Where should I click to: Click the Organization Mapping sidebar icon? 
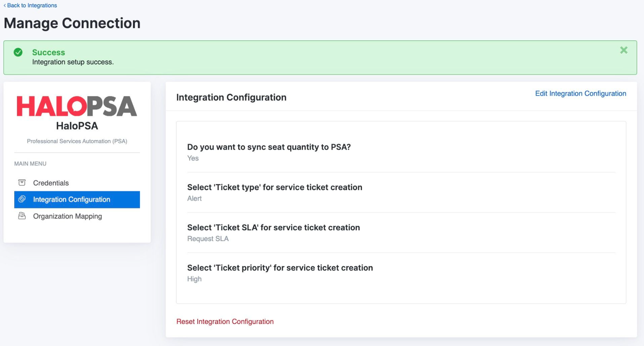click(22, 216)
